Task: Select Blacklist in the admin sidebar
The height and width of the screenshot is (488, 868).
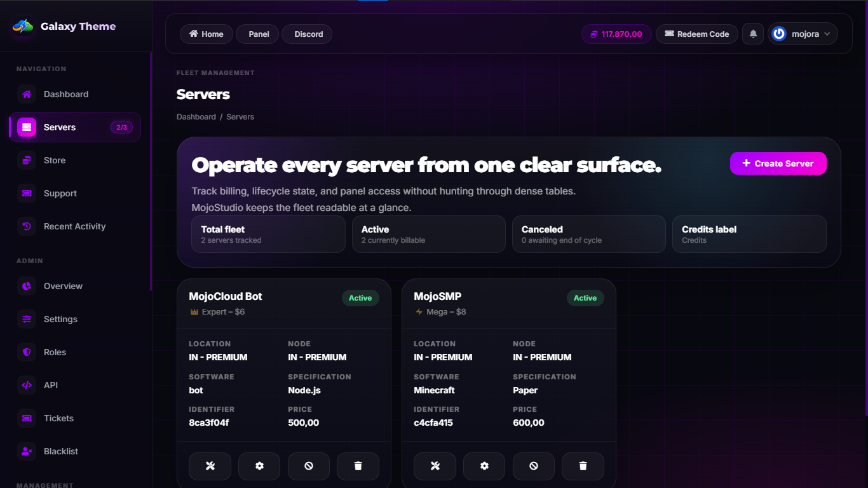Action: tap(61, 451)
